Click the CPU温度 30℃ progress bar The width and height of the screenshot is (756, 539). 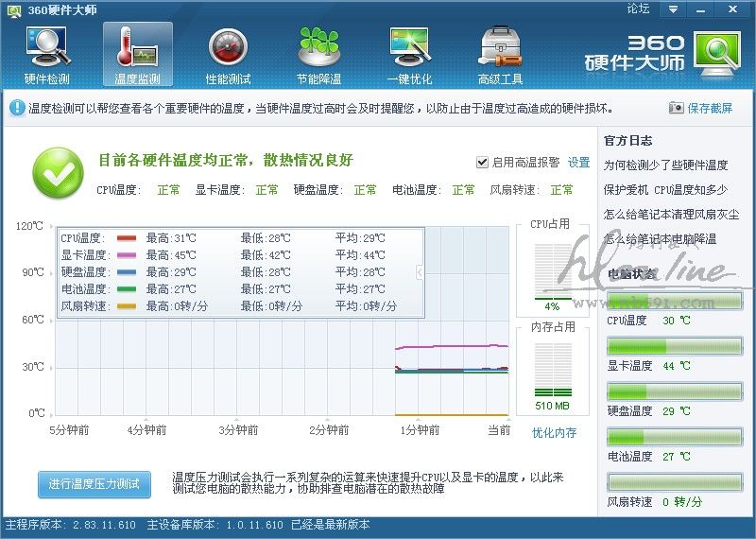pos(674,301)
